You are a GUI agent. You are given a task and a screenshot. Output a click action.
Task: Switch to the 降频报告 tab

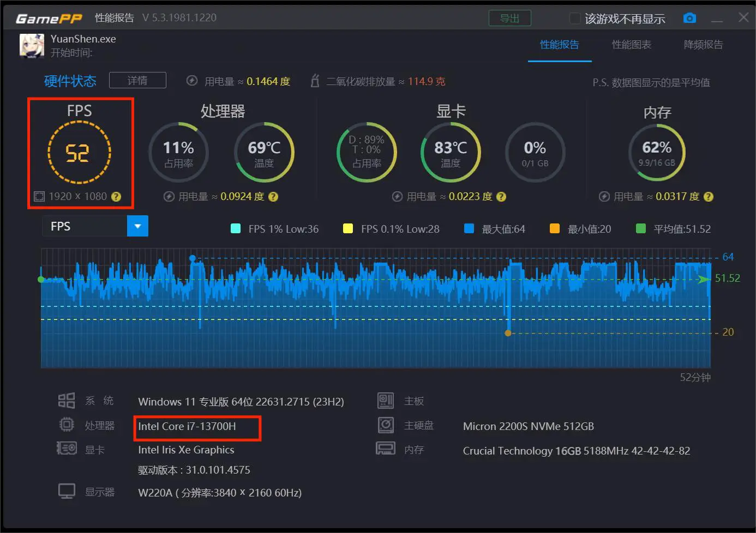coord(703,45)
